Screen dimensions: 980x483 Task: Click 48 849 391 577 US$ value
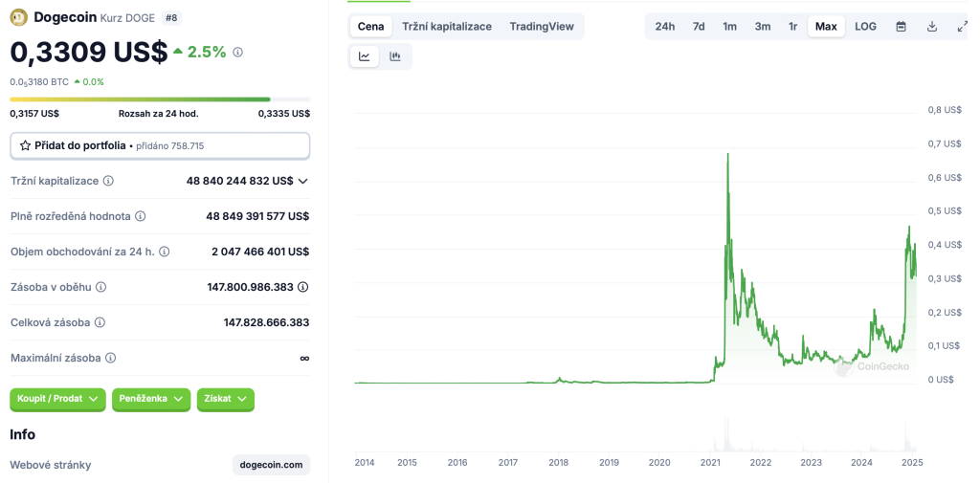tap(257, 216)
